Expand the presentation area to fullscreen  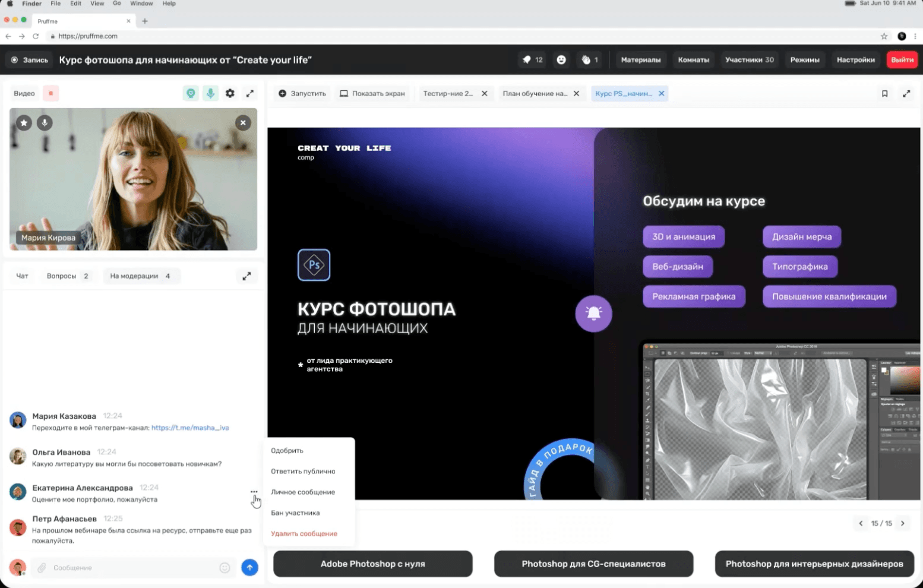(x=906, y=93)
